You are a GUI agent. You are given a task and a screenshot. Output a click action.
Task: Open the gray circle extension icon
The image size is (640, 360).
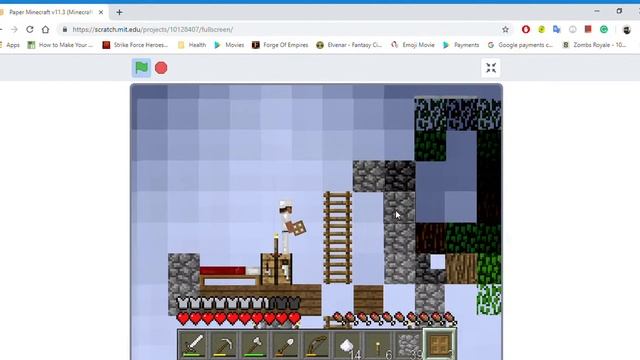[573, 29]
